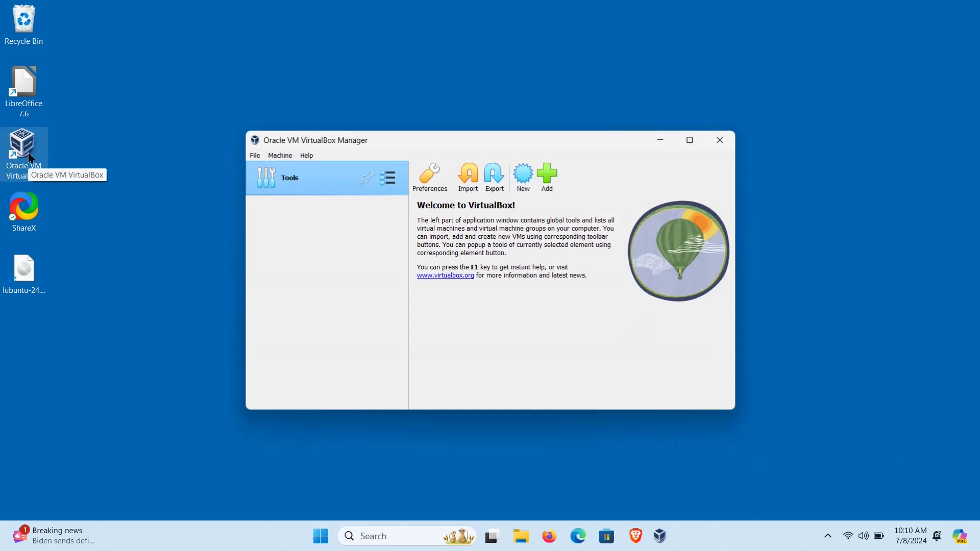The image size is (980, 551).
Task: Click the taskbar Search box
Action: [398, 536]
